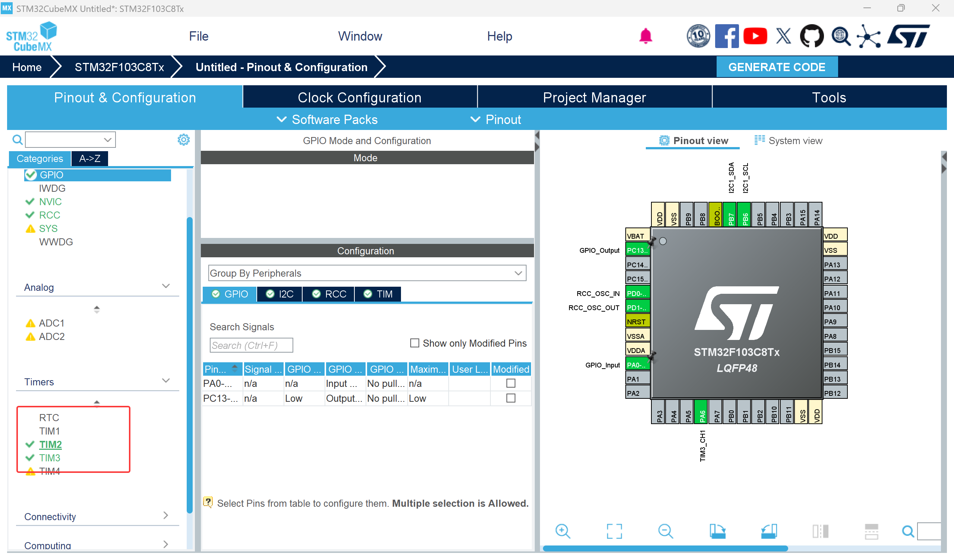The width and height of the screenshot is (954, 560).
Task: Select TIM3 in the Timers list
Action: point(50,458)
